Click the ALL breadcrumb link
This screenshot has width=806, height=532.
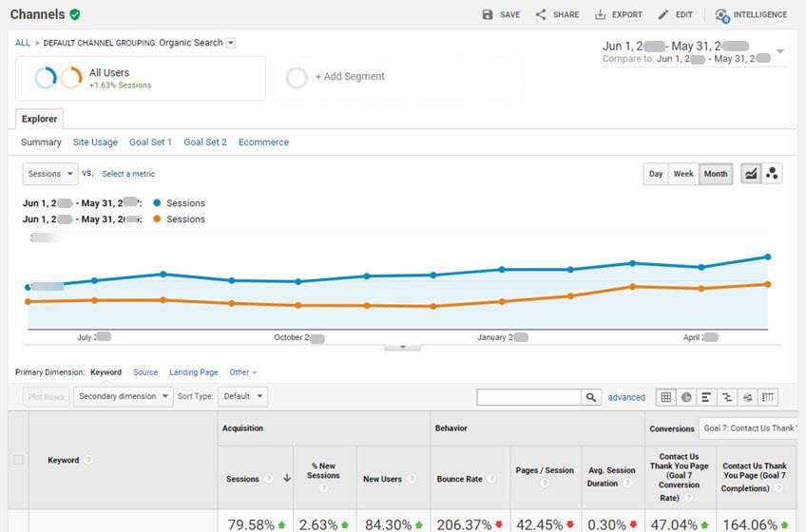click(23, 43)
